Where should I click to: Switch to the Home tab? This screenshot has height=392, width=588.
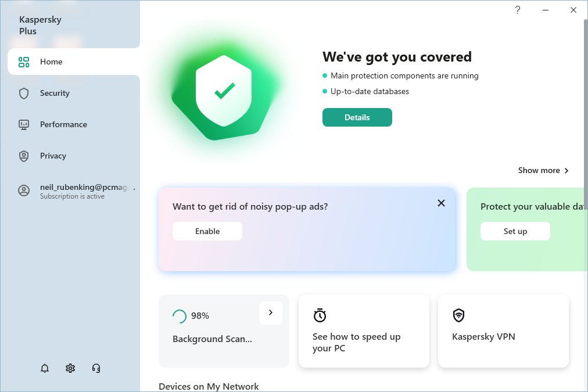51,62
